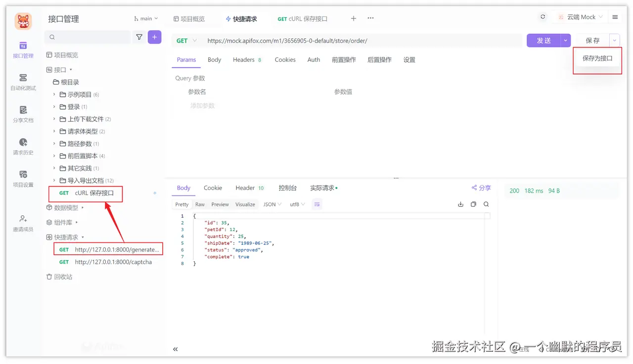Viewport: 633px width, 364px height.
Task: Open the 保存 arrow dropdown
Action: 614,40
